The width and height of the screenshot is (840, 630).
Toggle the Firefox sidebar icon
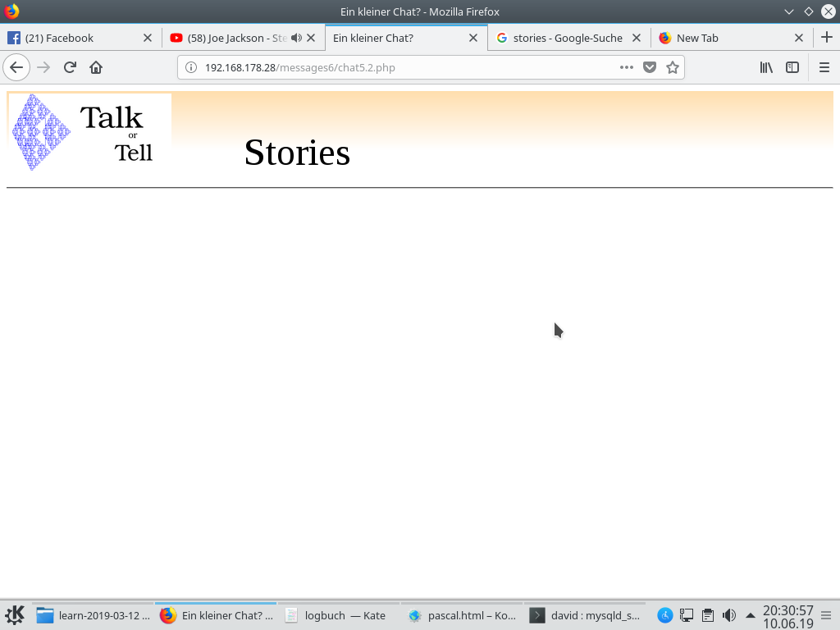(792, 67)
